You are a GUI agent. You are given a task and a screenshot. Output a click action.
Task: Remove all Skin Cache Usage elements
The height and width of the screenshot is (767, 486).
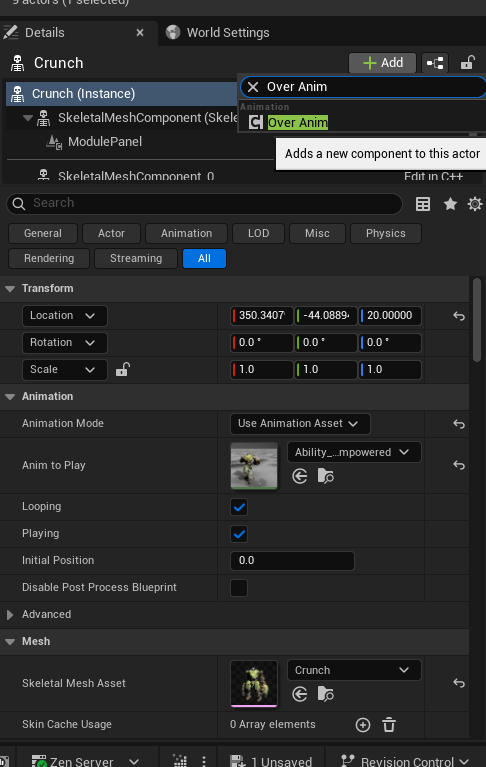(389, 725)
